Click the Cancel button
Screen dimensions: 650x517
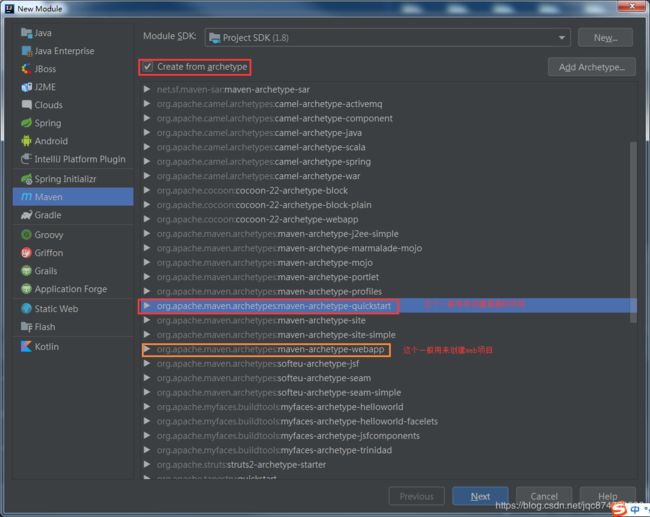click(544, 496)
